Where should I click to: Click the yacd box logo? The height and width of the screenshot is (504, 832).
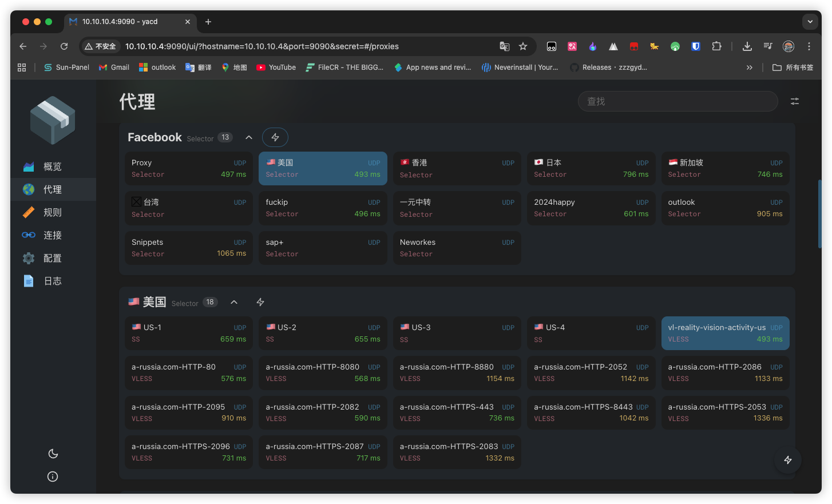(53, 120)
